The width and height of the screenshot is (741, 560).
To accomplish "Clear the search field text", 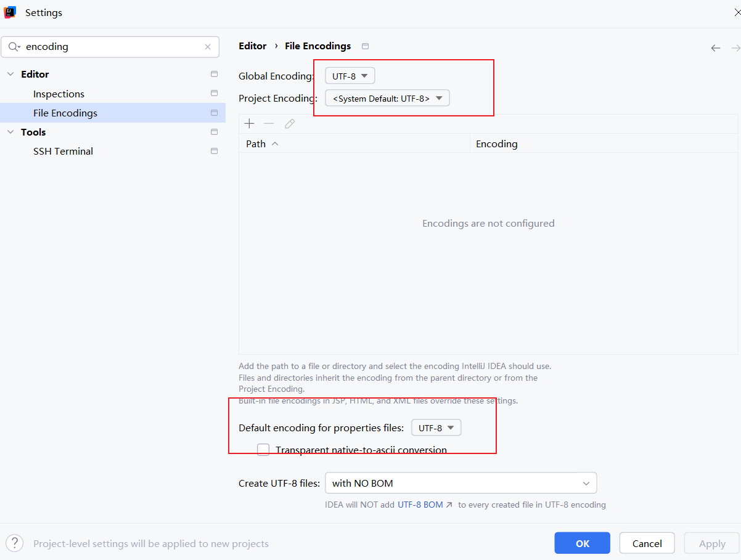I will (208, 47).
